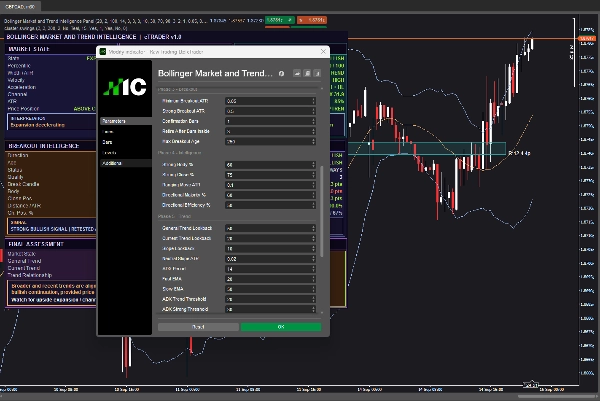This screenshot has width=600, height=401.
Task: Click the dialog's vertical scrollbar thumb
Action: coord(321,211)
